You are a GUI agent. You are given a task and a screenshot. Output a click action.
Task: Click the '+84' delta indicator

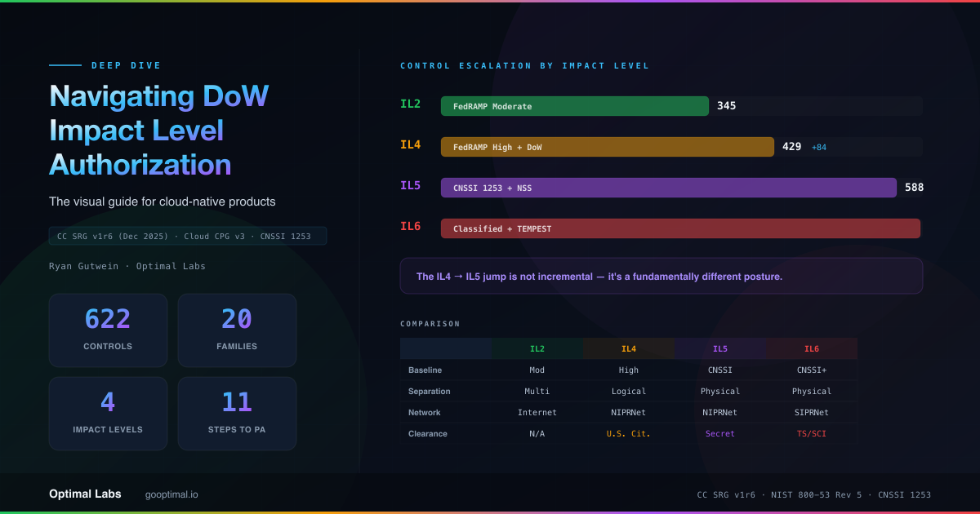point(818,148)
